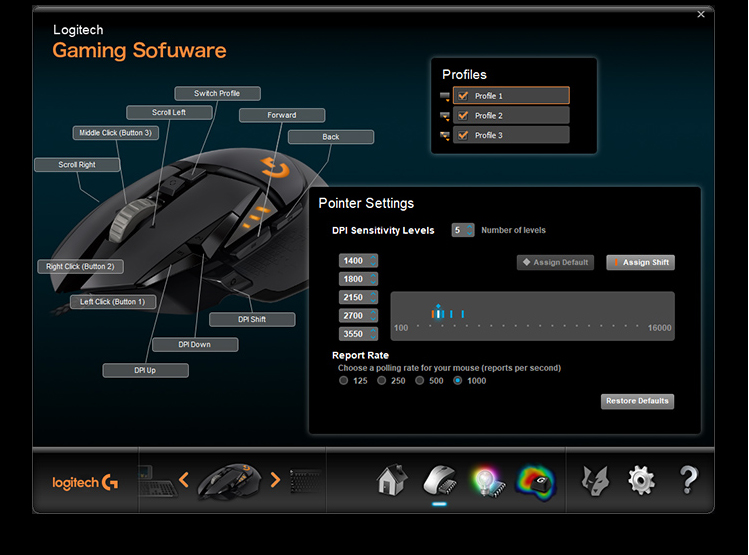Open the settings gear icon
The width and height of the screenshot is (749, 555).
click(x=641, y=480)
